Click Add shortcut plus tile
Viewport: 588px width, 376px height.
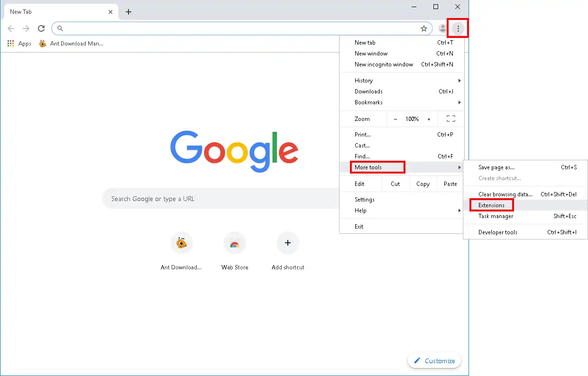tap(288, 251)
